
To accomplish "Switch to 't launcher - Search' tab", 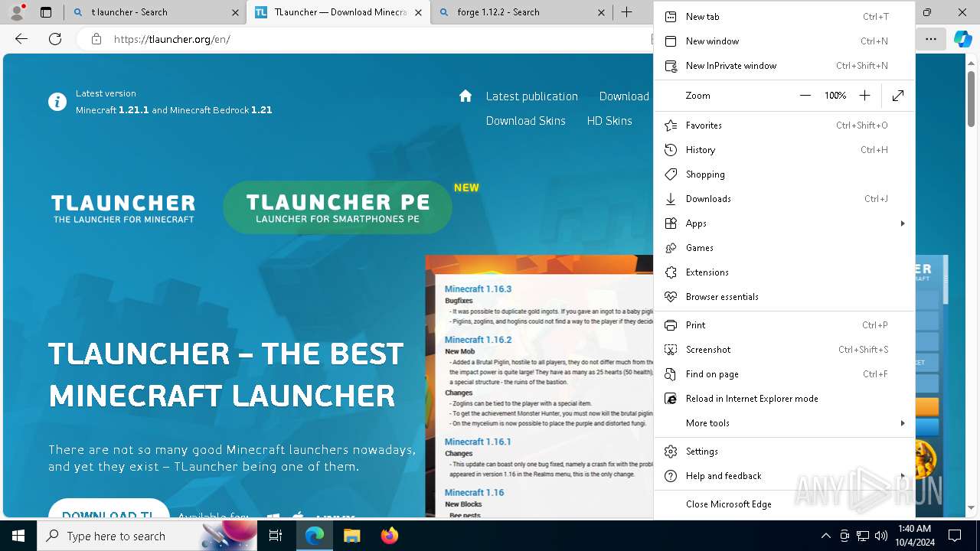I will point(155,12).
